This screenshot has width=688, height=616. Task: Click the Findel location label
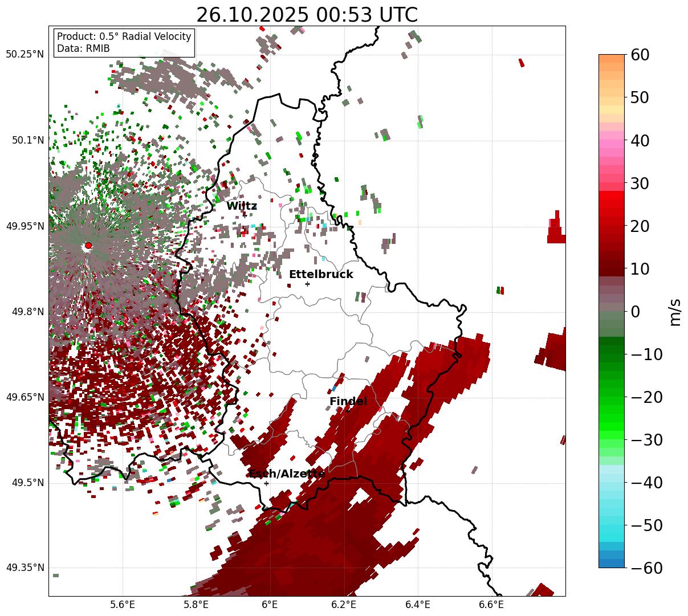[x=348, y=402]
